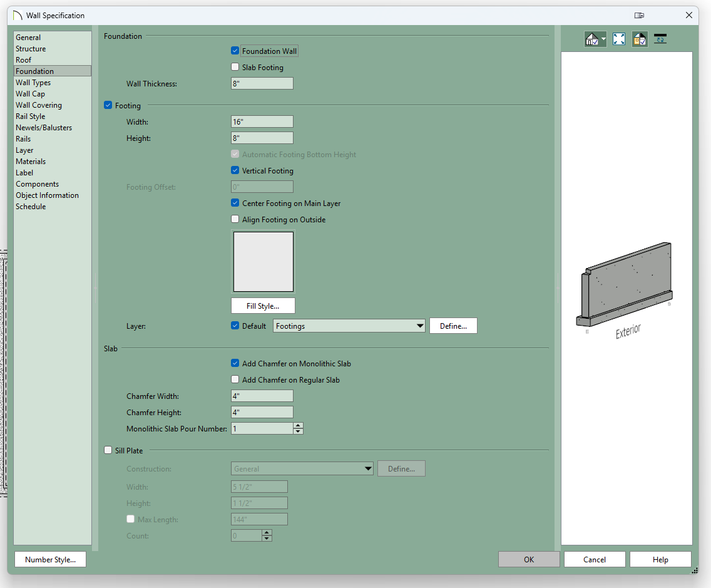Check Align Footing on Outside
The height and width of the screenshot is (588, 711).
coord(235,220)
